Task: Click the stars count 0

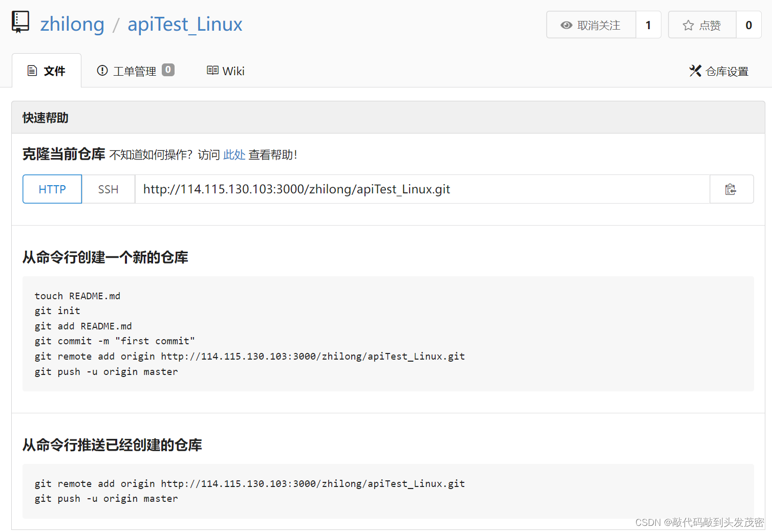Action: 748,25
